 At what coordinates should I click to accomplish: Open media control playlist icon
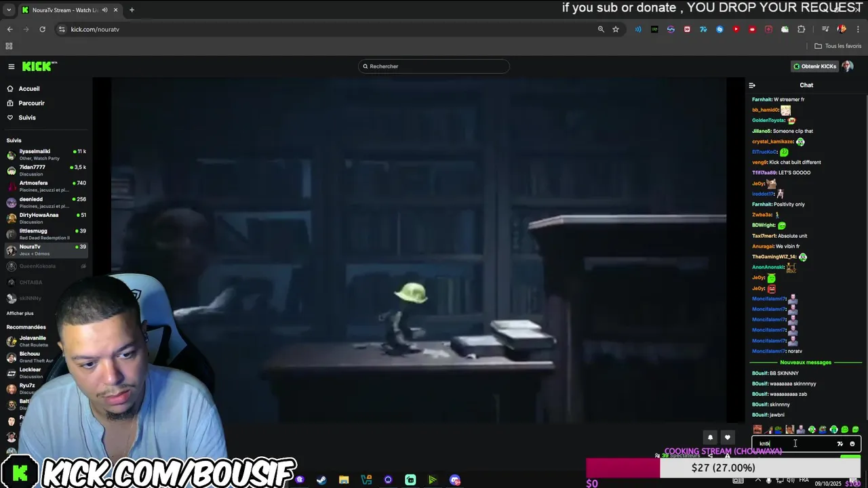tap(825, 29)
